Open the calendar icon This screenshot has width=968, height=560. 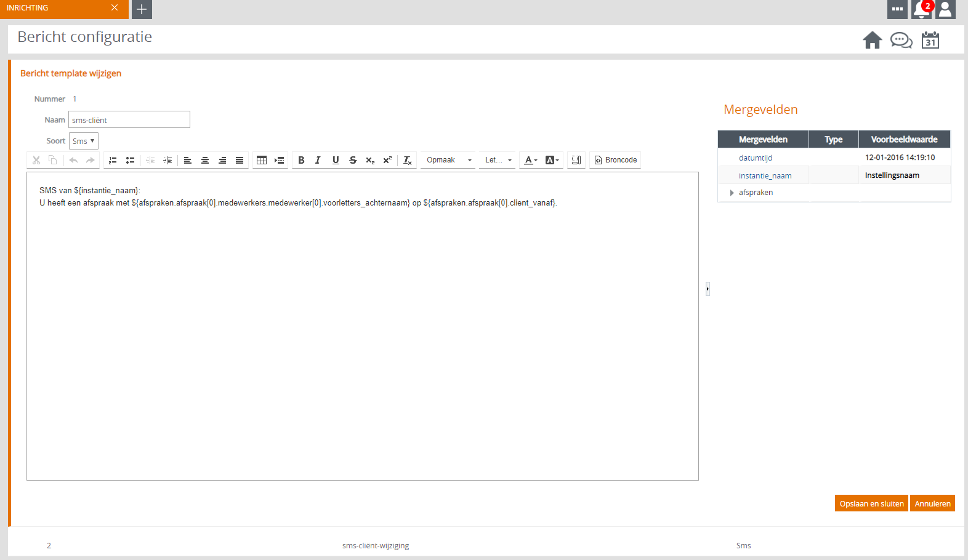[x=930, y=40]
